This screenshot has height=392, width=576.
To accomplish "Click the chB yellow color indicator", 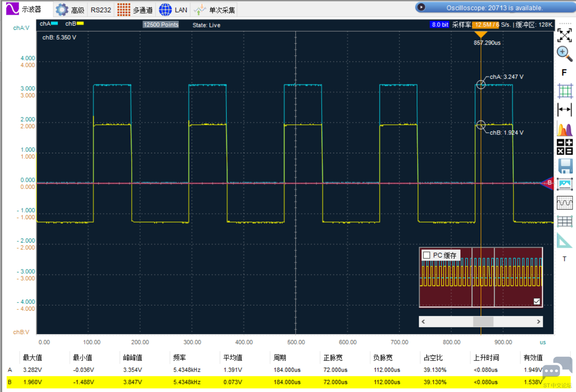I will pyautogui.click(x=80, y=23).
